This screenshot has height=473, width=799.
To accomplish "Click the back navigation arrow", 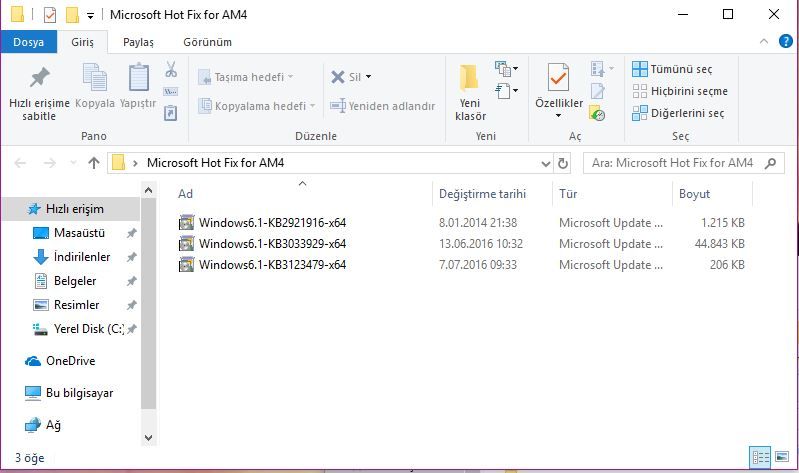I will 20,163.
